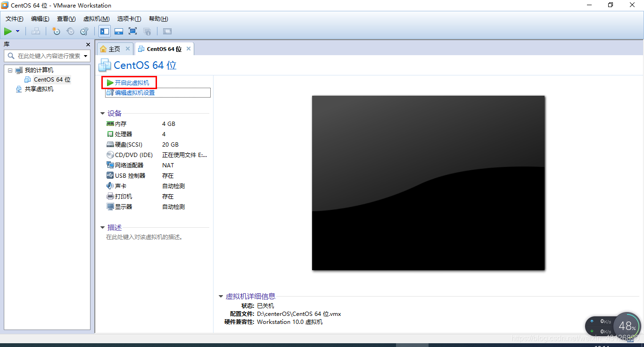Click the virtual machine black screen preview
The image size is (644, 347).
tap(428, 183)
